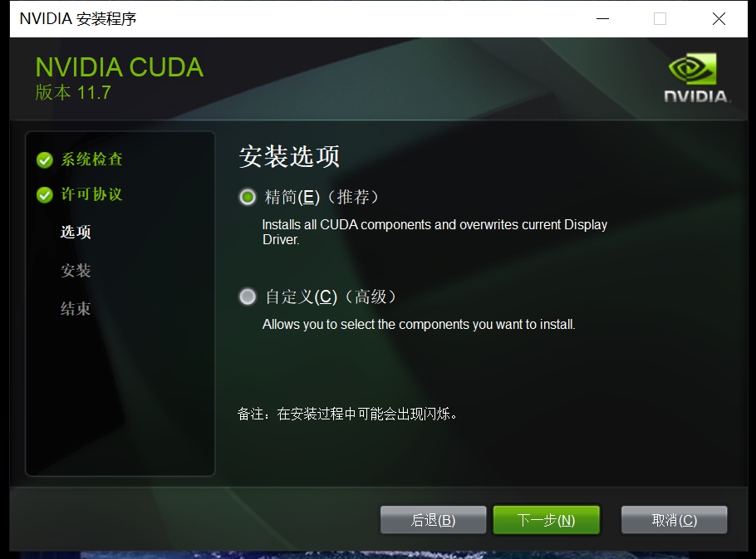
Task: Select the 安装 step in sidebar
Action: 76,270
